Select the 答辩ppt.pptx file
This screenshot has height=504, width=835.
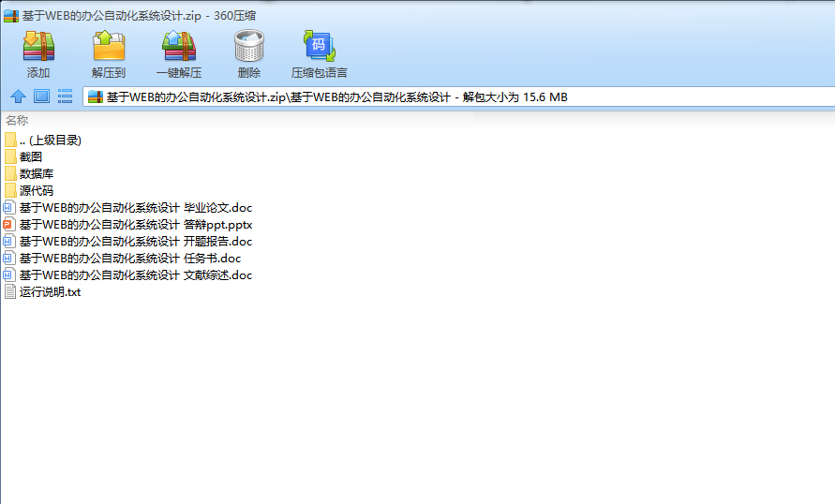pyautogui.click(x=127, y=225)
